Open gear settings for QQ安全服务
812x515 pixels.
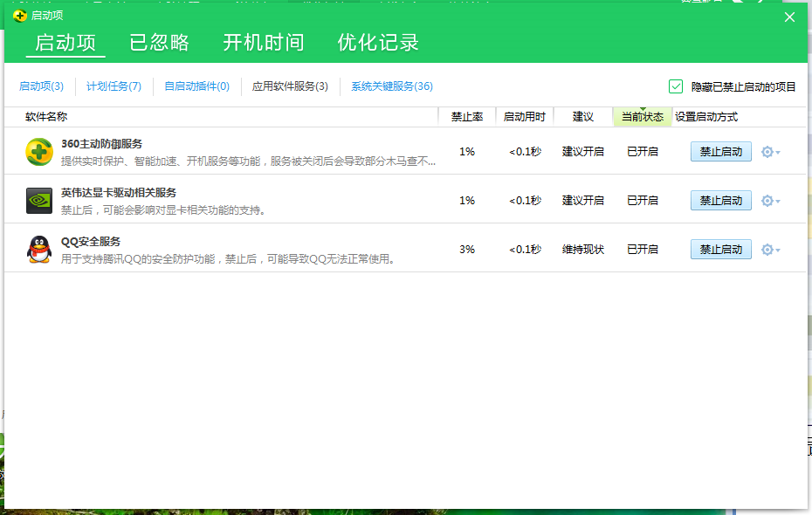(768, 250)
